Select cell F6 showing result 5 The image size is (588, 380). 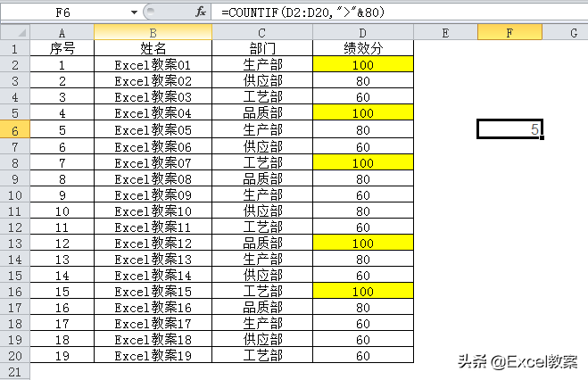pyautogui.click(x=509, y=130)
